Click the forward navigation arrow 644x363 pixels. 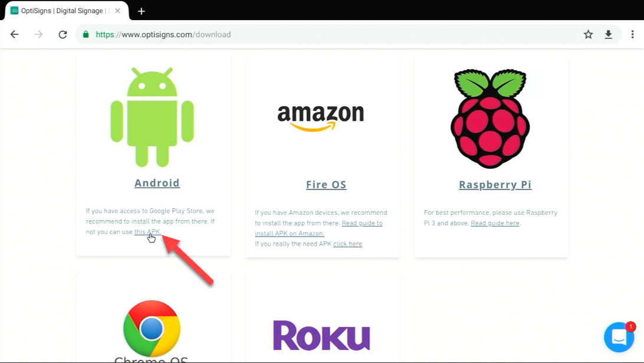tap(38, 35)
